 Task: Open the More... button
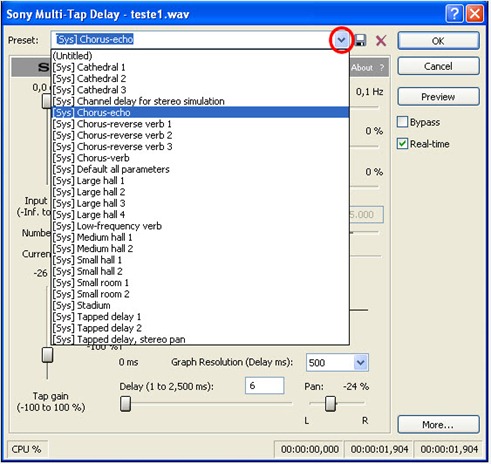pyautogui.click(x=438, y=424)
